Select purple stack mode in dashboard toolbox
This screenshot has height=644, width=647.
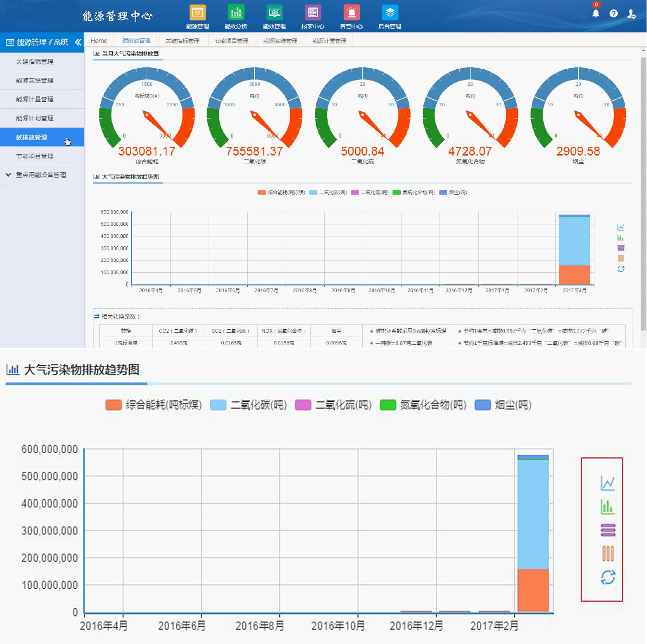tap(621, 248)
